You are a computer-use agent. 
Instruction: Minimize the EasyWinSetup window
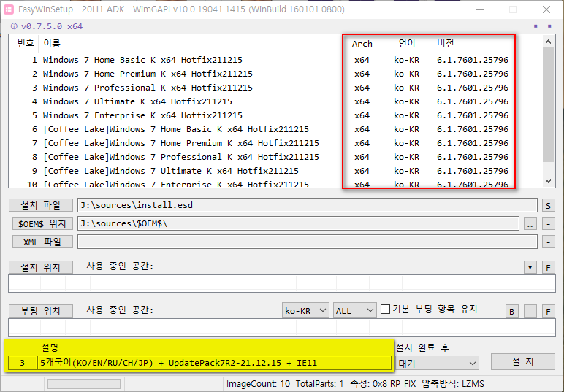tap(480, 9)
